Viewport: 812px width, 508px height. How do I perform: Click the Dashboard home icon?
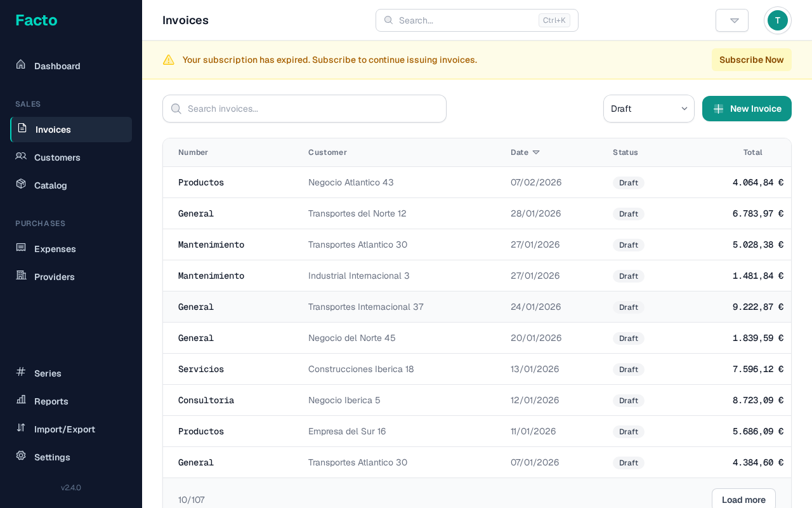pos(21,65)
